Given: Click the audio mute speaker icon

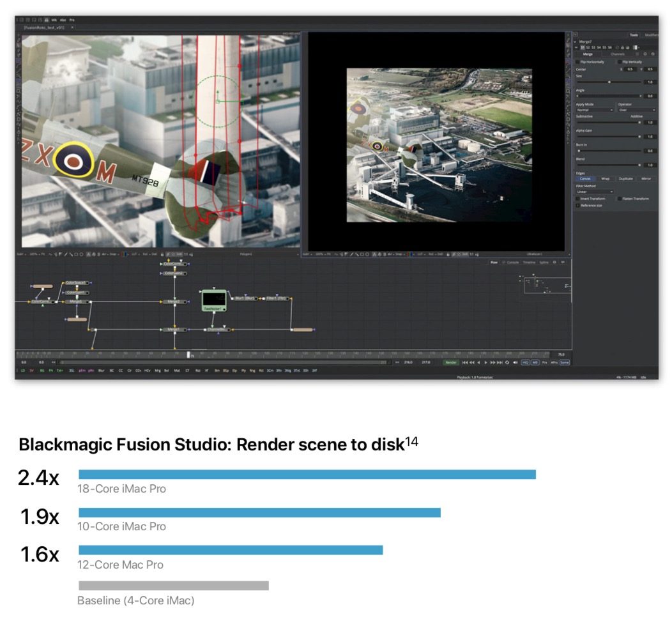Looking at the screenshot, I should 515,362.
